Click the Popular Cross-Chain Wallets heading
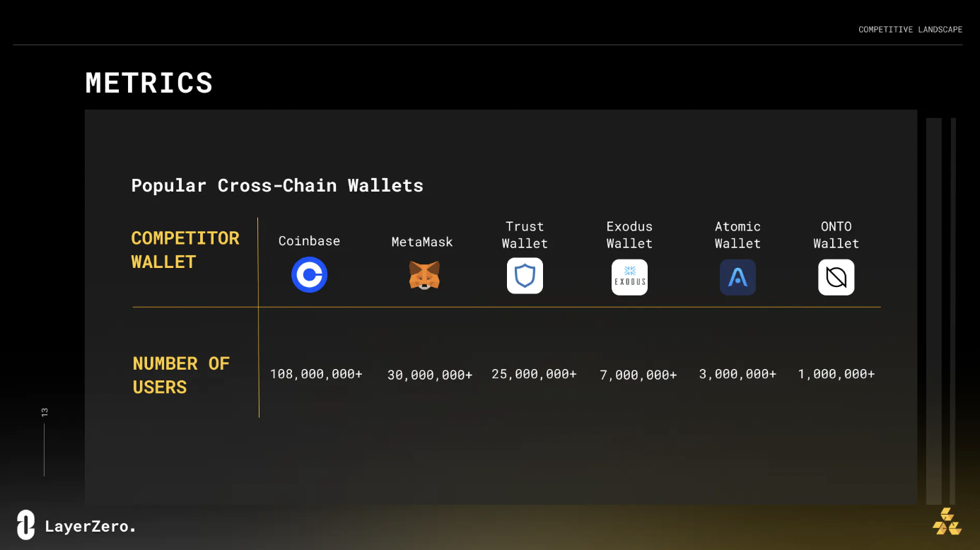 pyautogui.click(x=277, y=185)
